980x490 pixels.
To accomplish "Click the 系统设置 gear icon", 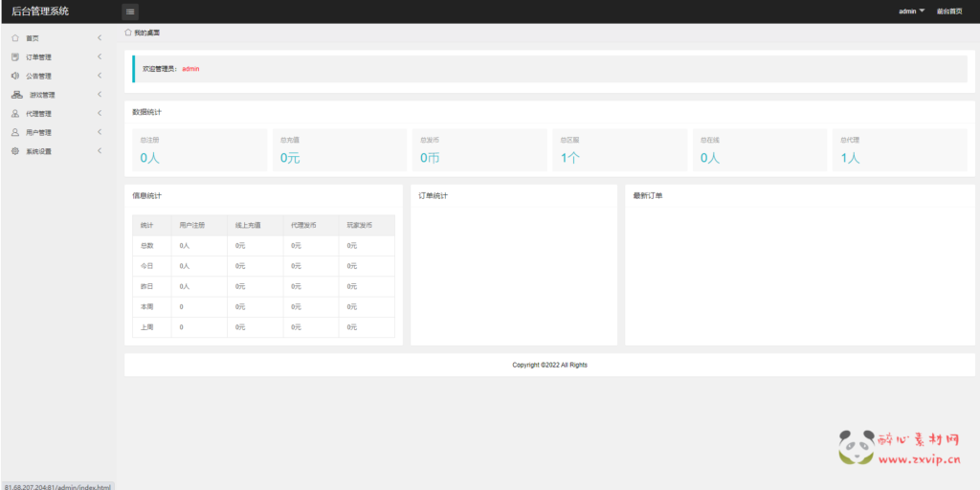I will coord(15,151).
